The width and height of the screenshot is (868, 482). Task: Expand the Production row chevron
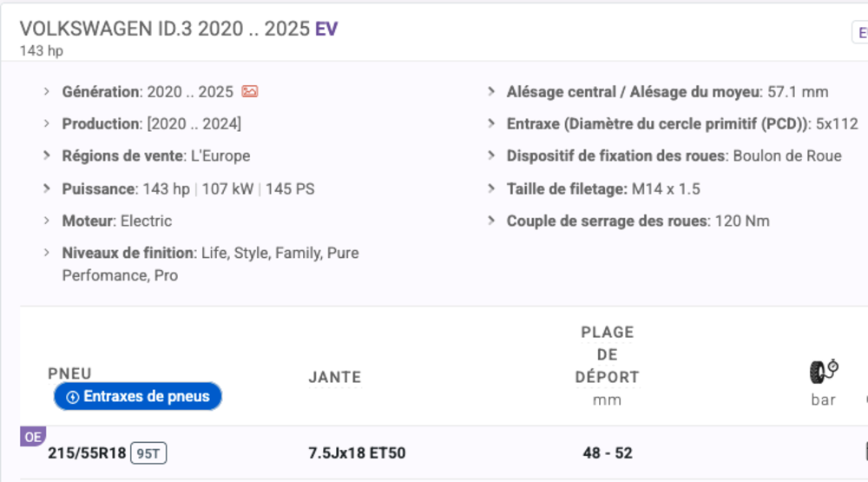point(47,124)
